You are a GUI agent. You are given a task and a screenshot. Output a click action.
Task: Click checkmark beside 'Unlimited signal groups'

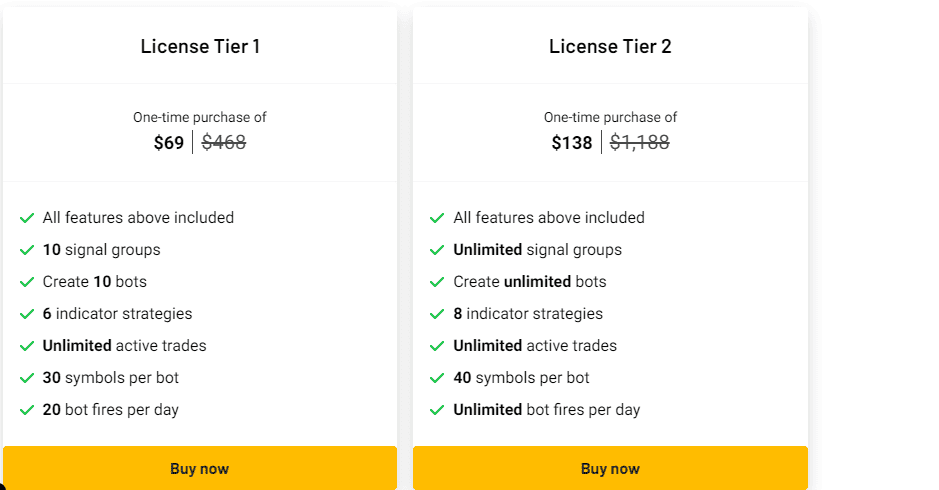tap(437, 250)
